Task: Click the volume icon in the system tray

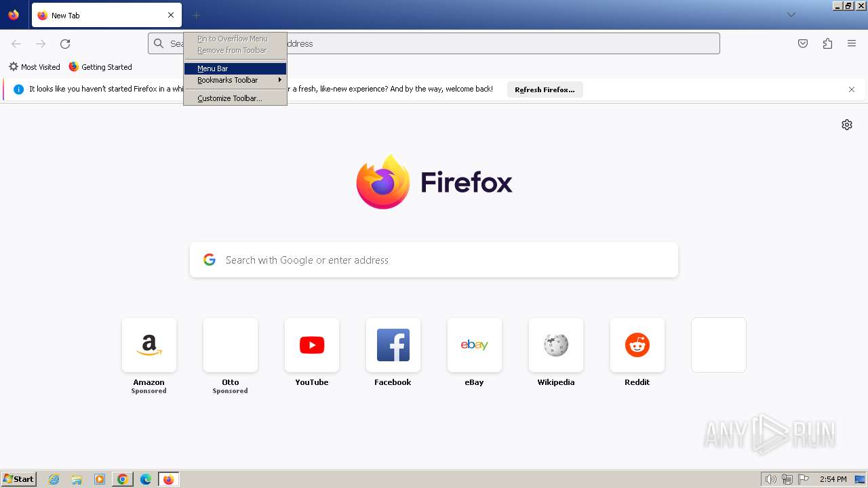Action: pos(771,479)
